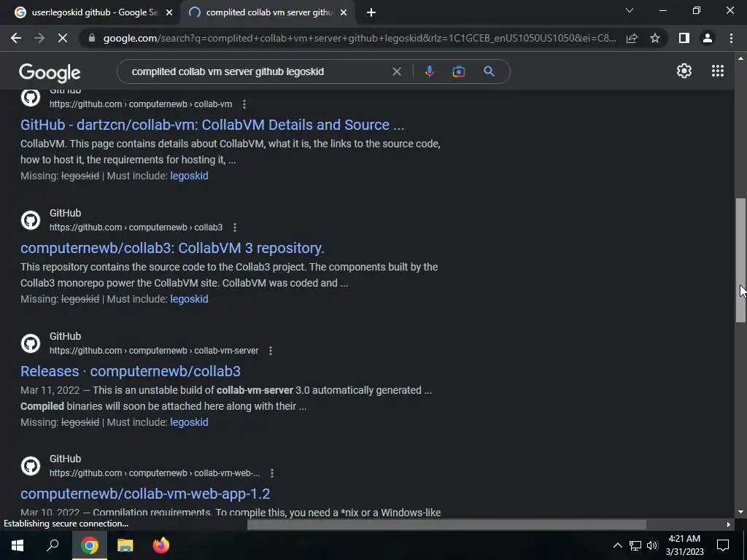747x560 pixels.
Task: Click GitHub favicon of collab3 result
Action: (31, 220)
